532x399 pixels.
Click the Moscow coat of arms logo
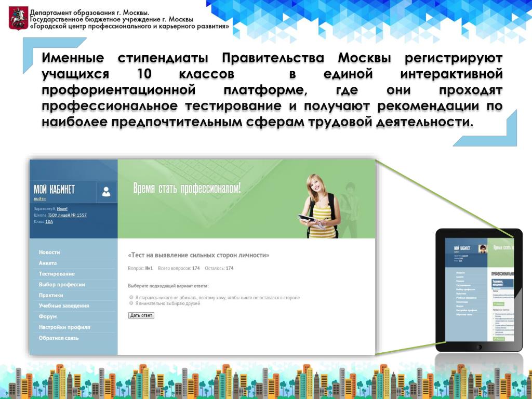pos(18,18)
